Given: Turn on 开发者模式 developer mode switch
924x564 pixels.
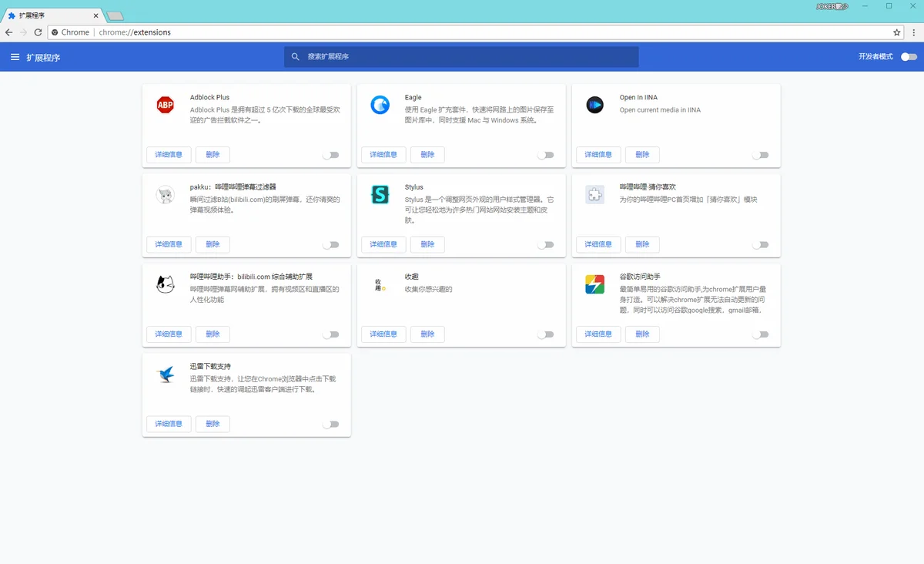Looking at the screenshot, I should tap(909, 57).
